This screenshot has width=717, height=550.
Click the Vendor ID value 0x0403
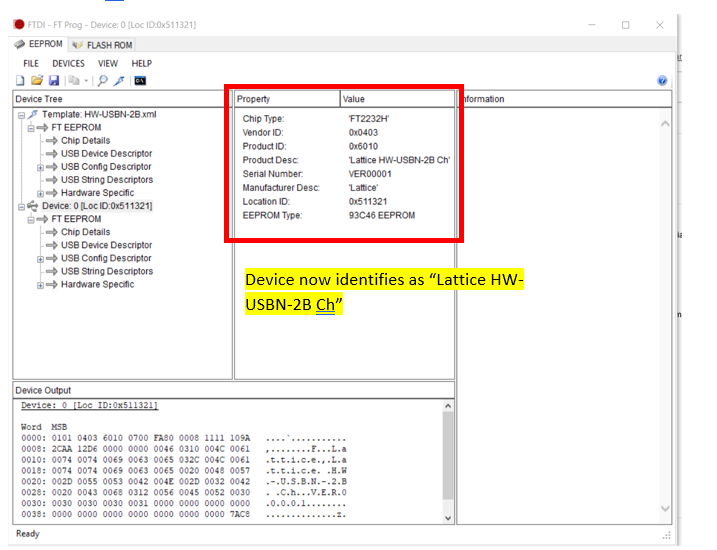point(363,133)
